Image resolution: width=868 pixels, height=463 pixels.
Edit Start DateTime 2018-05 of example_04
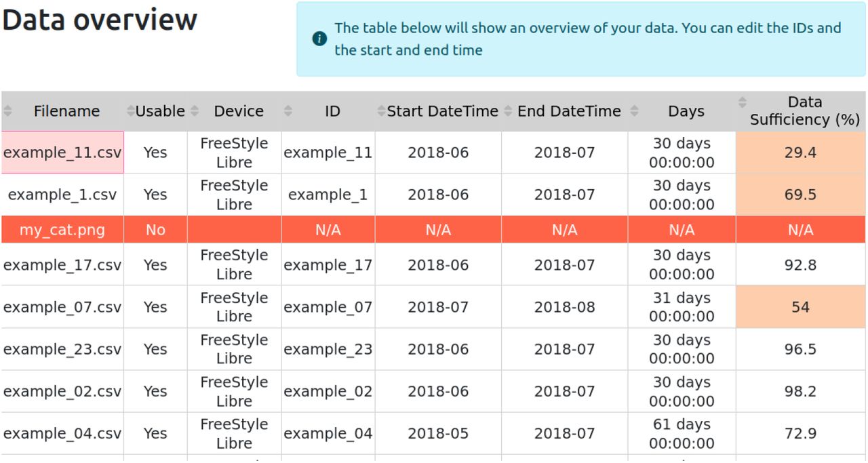(438, 433)
